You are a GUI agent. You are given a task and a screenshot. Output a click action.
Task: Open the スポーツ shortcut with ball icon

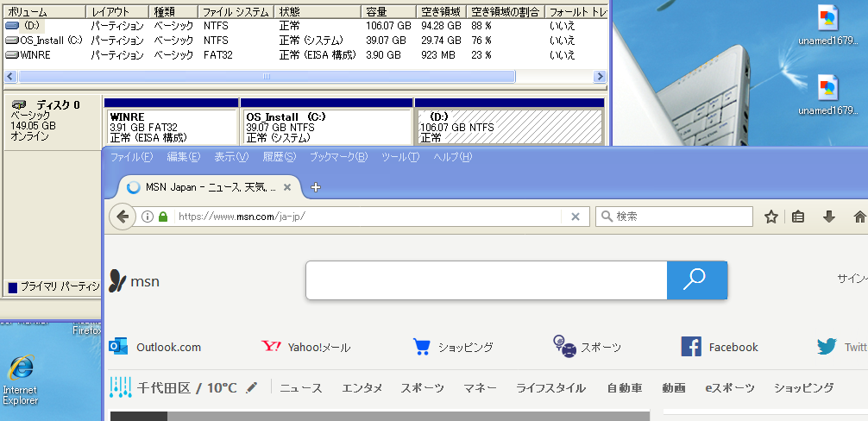click(x=586, y=346)
